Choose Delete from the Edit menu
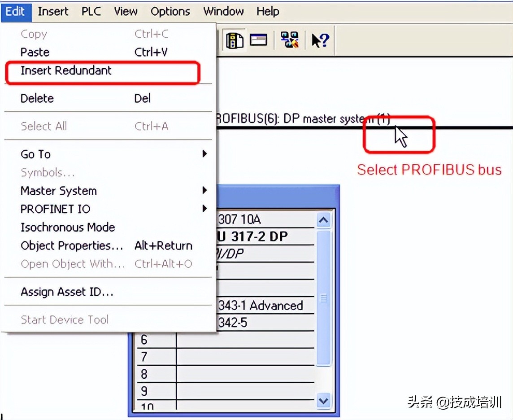 click(x=108, y=98)
